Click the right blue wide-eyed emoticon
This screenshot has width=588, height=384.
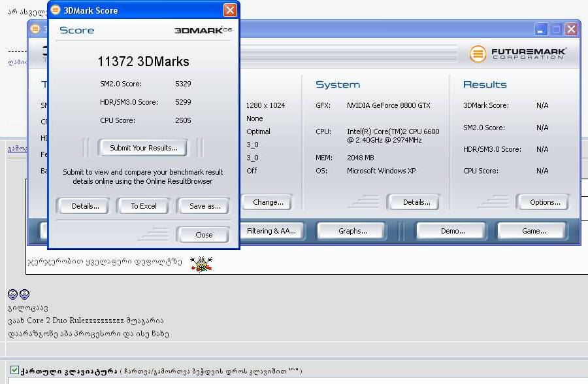coord(24,294)
